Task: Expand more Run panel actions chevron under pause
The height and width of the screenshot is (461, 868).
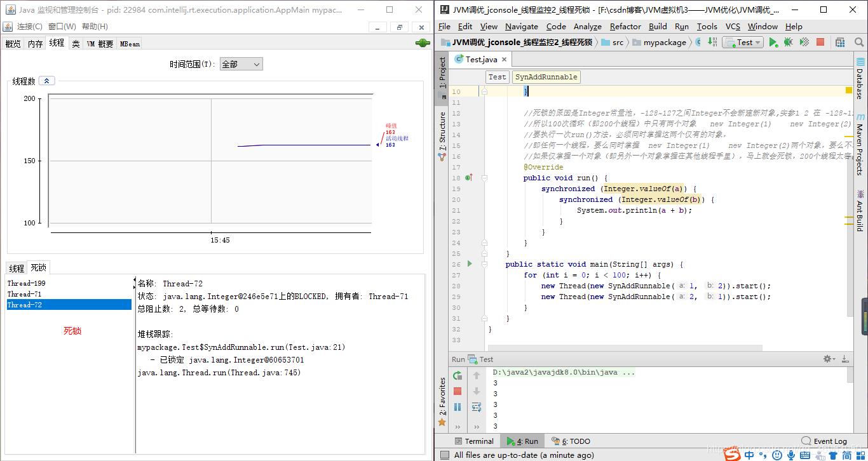Action: click(458, 427)
